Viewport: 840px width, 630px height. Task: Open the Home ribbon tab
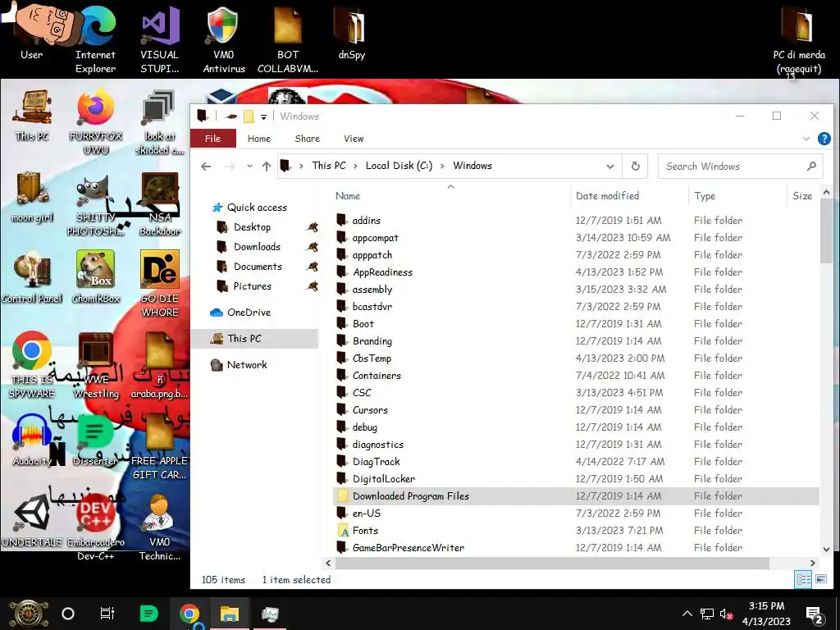pos(258,138)
